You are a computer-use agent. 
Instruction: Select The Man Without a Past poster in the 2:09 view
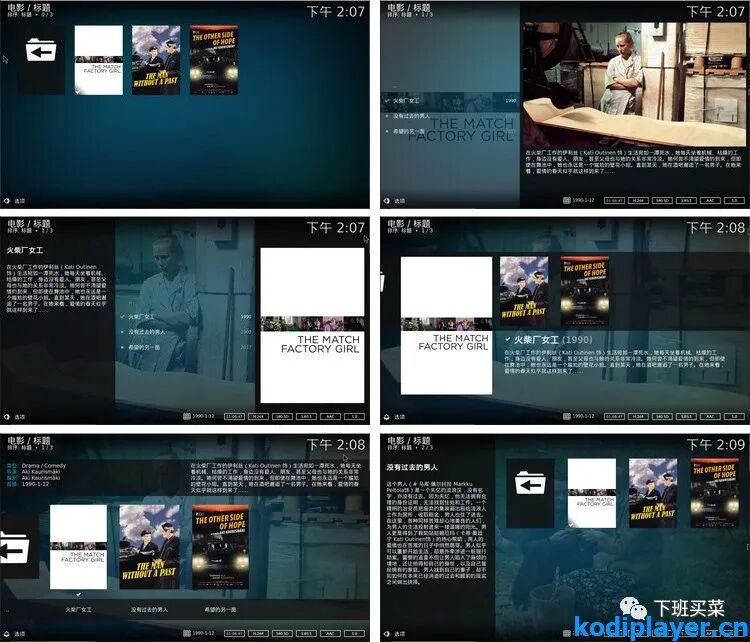(x=653, y=493)
